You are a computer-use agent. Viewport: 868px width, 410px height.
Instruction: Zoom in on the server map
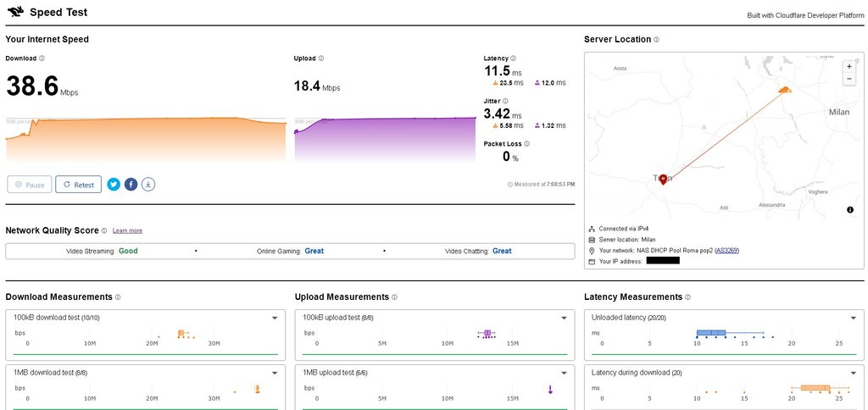click(x=849, y=66)
